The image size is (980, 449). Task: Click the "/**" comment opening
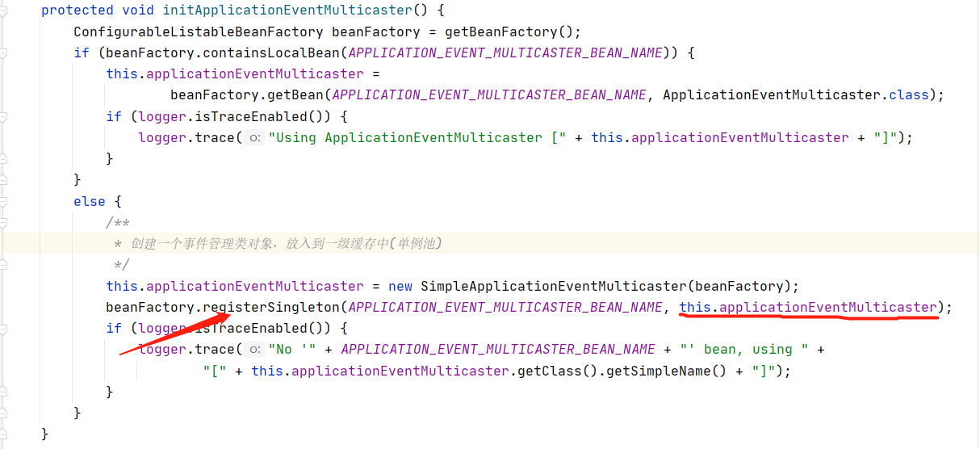coord(118,222)
